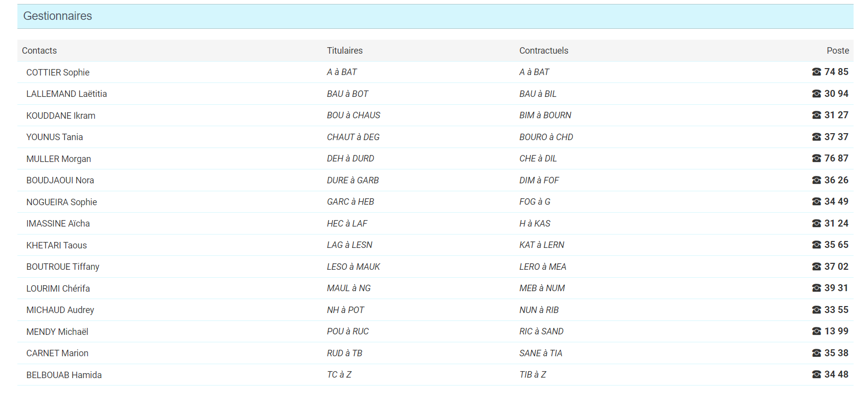Click the Poste column header
The width and height of the screenshot is (868, 393).
837,51
